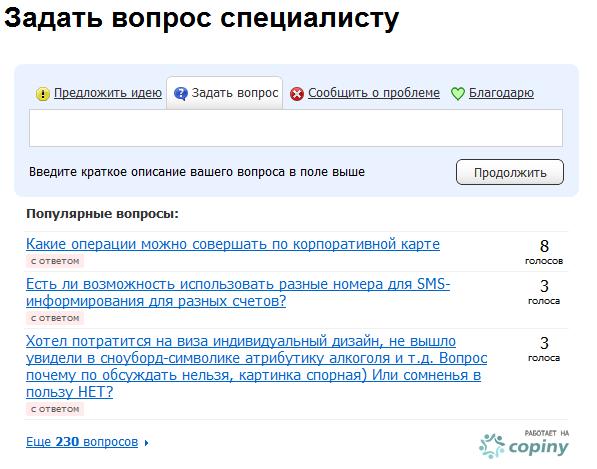
Task: Click the 'Продолжить' button
Action: (510, 172)
